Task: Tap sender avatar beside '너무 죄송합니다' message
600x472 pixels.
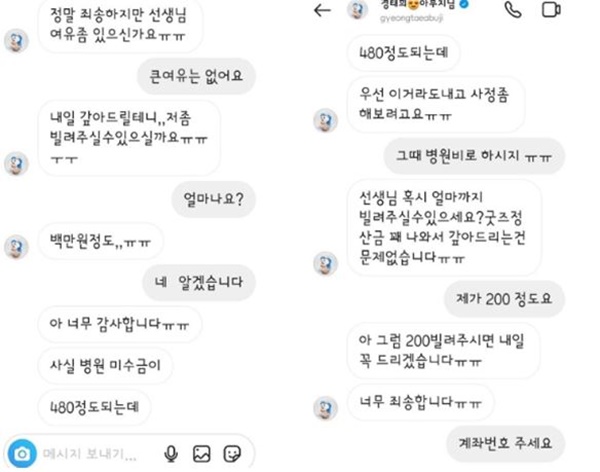Action: 325,408
